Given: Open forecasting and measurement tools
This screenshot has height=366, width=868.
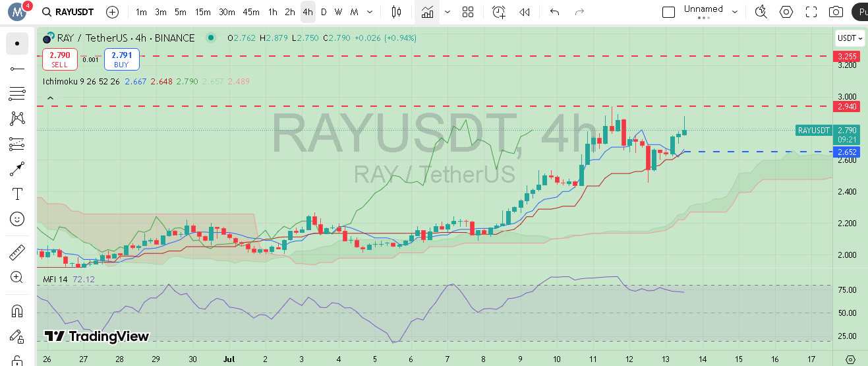Looking at the screenshot, I should [17, 144].
